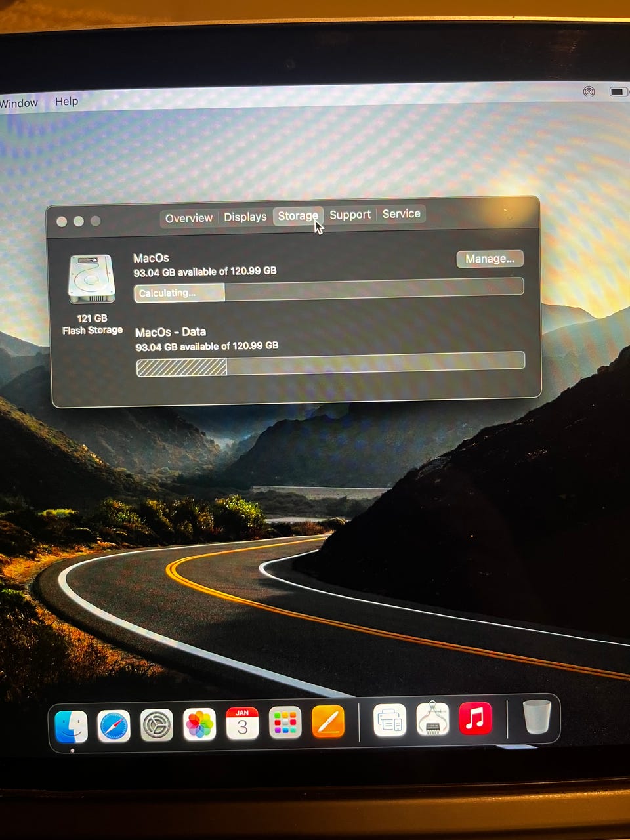Click the Manage... button

pos(490,259)
